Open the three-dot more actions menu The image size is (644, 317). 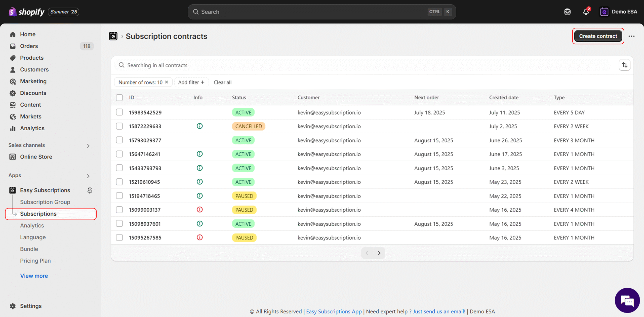click(631, 36)
